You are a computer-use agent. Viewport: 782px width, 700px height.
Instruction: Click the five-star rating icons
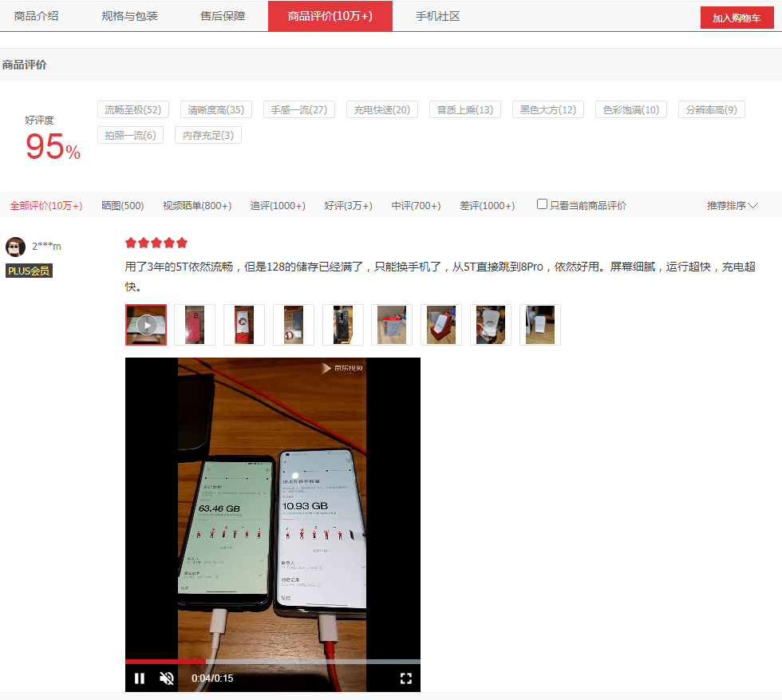click(156, 243)
